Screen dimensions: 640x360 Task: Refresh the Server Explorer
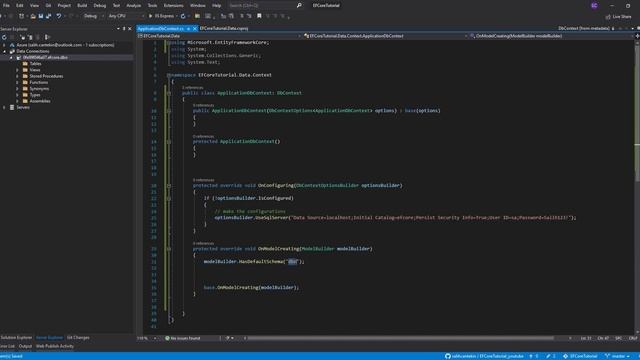(4, 37)
